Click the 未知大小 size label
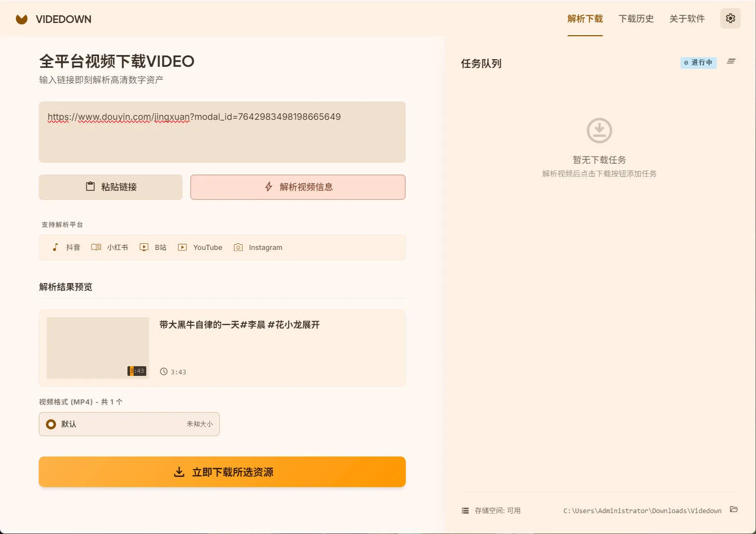Image resolution: width=756 pixels, height=534 pixels. (200, 424)
